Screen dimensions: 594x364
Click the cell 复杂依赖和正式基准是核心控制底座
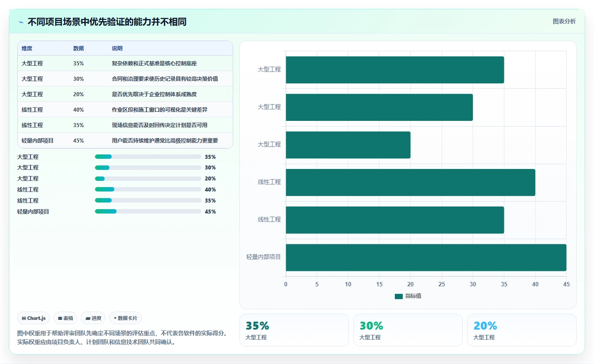[x=154, y=64]
